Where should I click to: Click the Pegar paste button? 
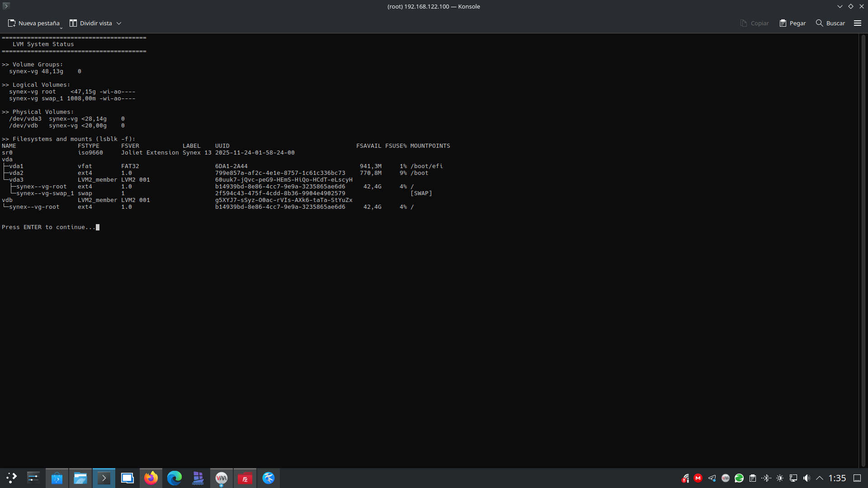click(793, 23)
